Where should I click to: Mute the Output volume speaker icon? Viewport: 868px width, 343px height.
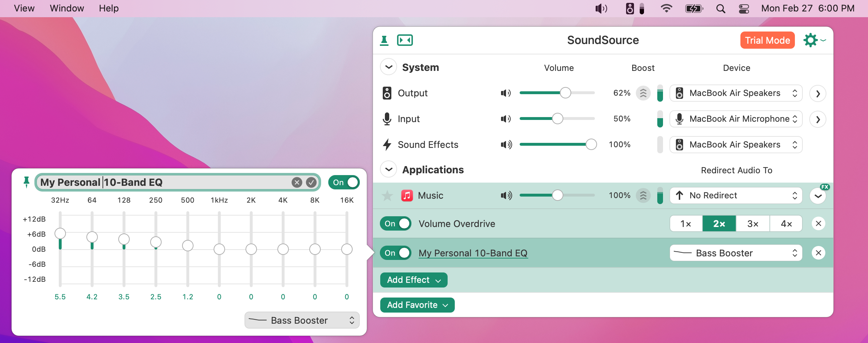[x=506, y=93]
